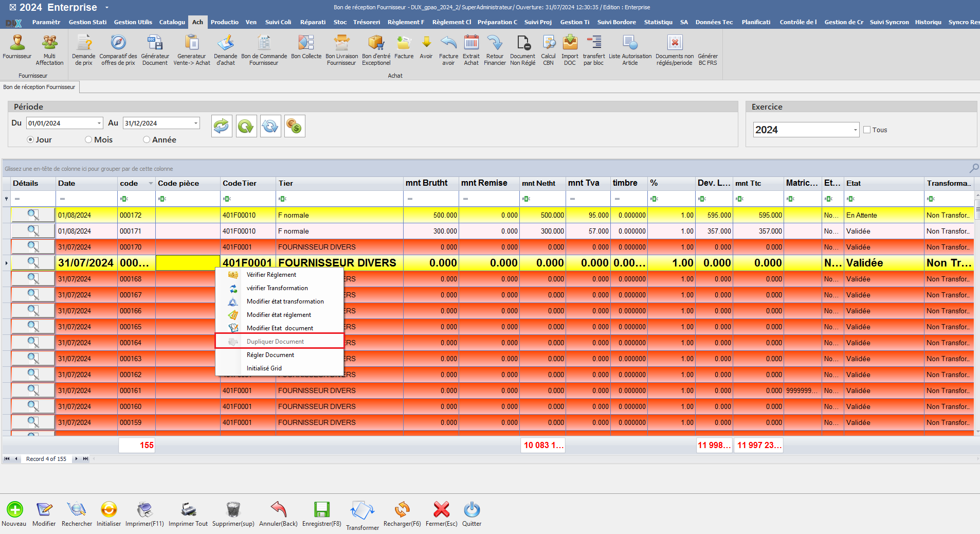Select En Attente status cell
The height and width of the screenshot is (534, 980).
point(884,215)
